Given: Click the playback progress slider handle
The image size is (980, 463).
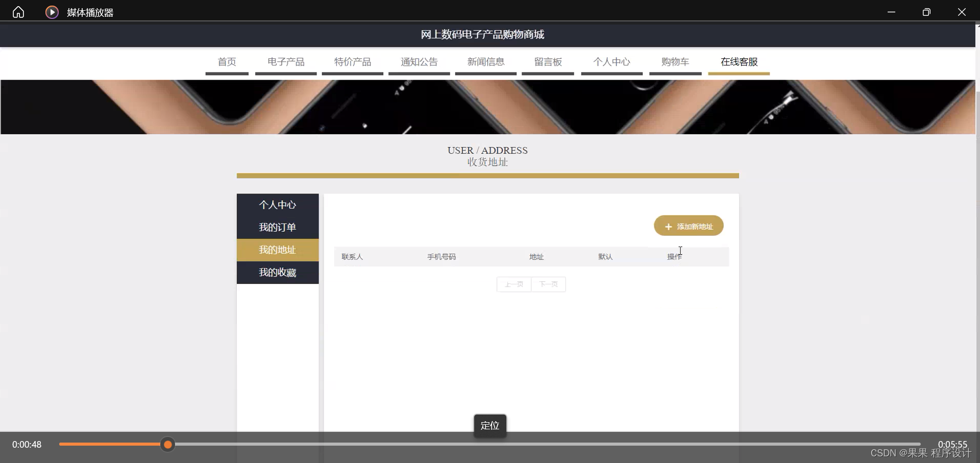Looking at the screenshot, I should pyautogui.click(x=168, y=445).
